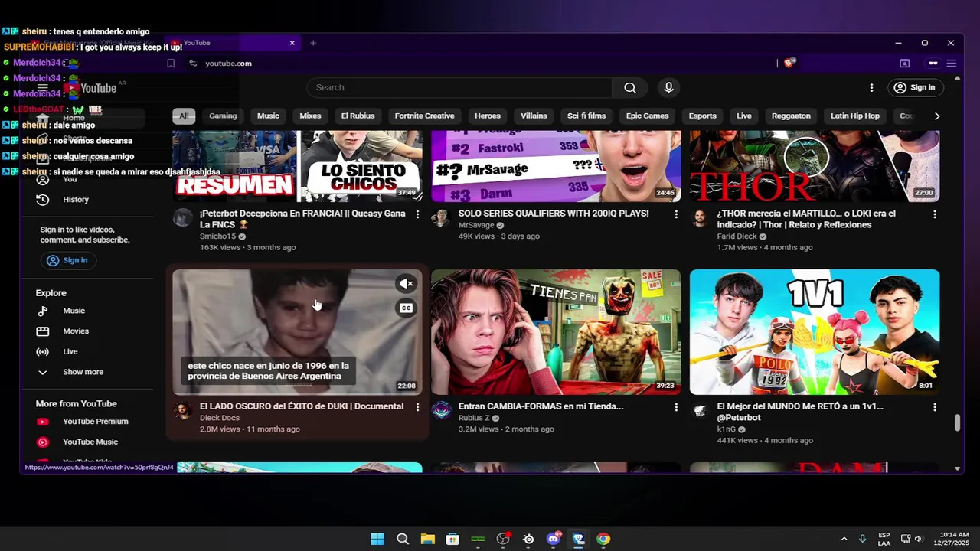Open the more menu for the THOR video
Image resolution: width=980 pixels, height=551 pixels.
pos(935,215)
